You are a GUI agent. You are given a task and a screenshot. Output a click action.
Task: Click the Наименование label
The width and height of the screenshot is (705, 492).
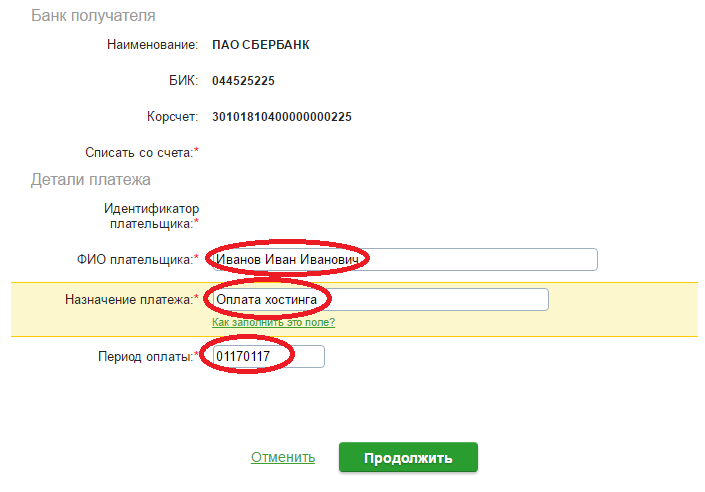coord(153,45)
